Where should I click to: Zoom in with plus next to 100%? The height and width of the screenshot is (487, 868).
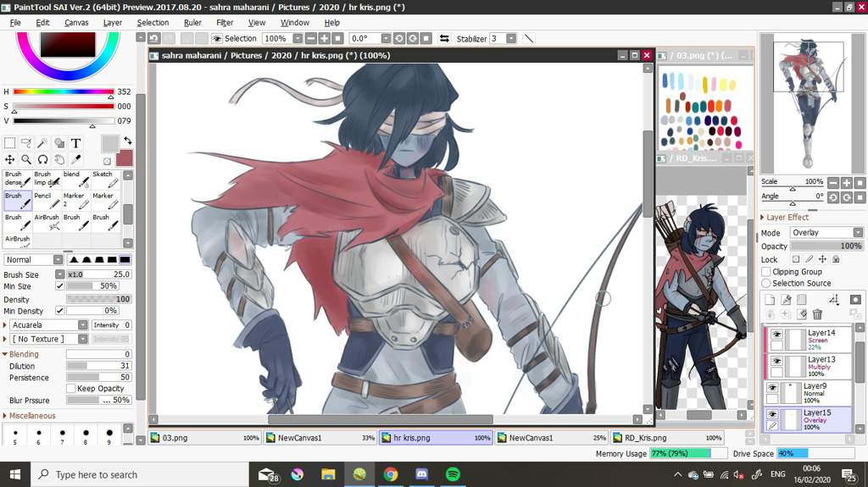325,38
